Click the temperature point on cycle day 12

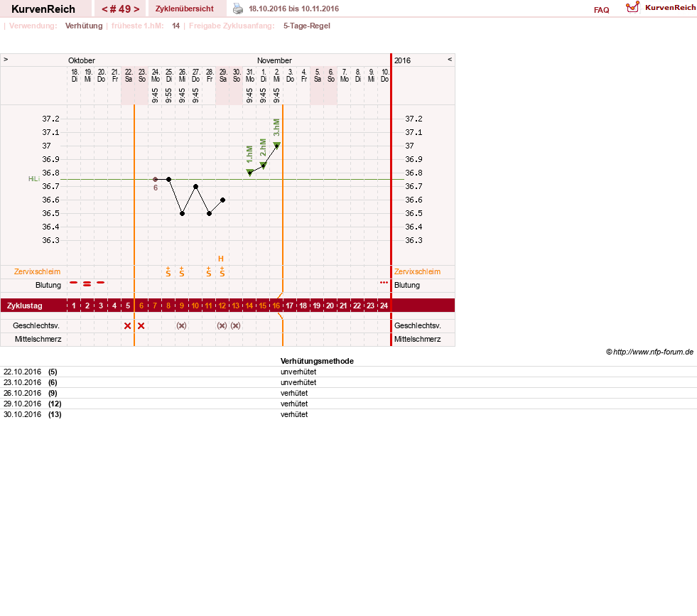pyautogui.click(x=222, y=200)
